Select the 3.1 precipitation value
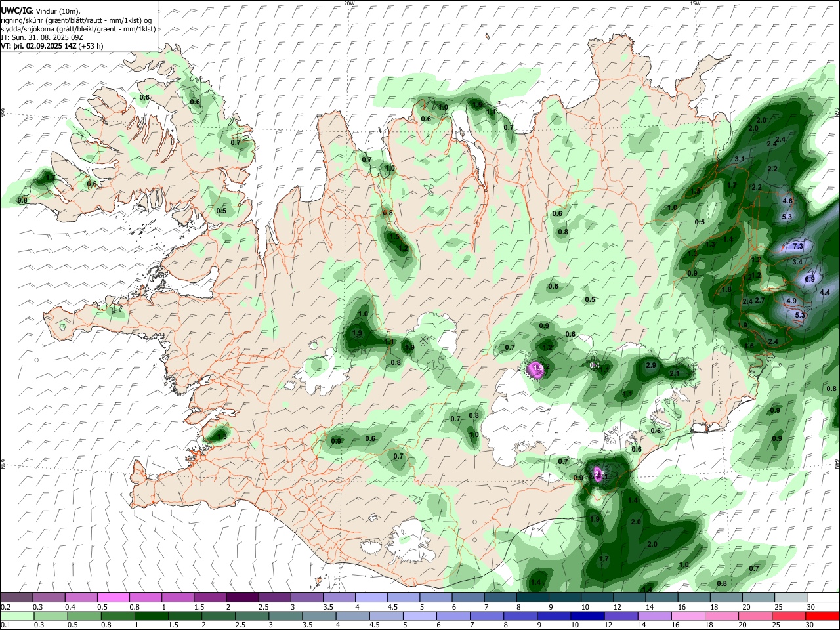Image resolution: width=840 pixels, height=630 pixels. coord(739,159)
